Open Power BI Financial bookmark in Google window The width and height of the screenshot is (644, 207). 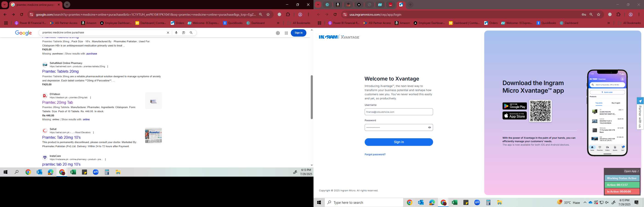pyautogui.click(x=30, y=23)
